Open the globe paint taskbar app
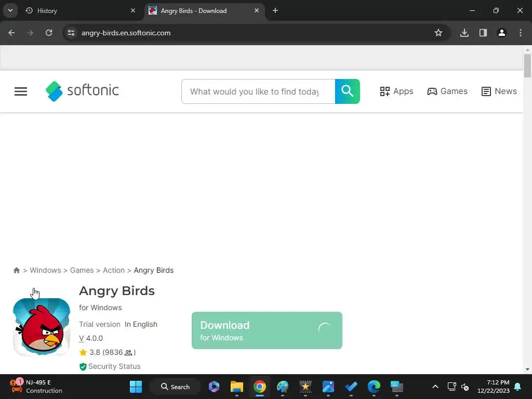This screenshot has height=399, width=532. pyautogui.click(x=282, y=387)
